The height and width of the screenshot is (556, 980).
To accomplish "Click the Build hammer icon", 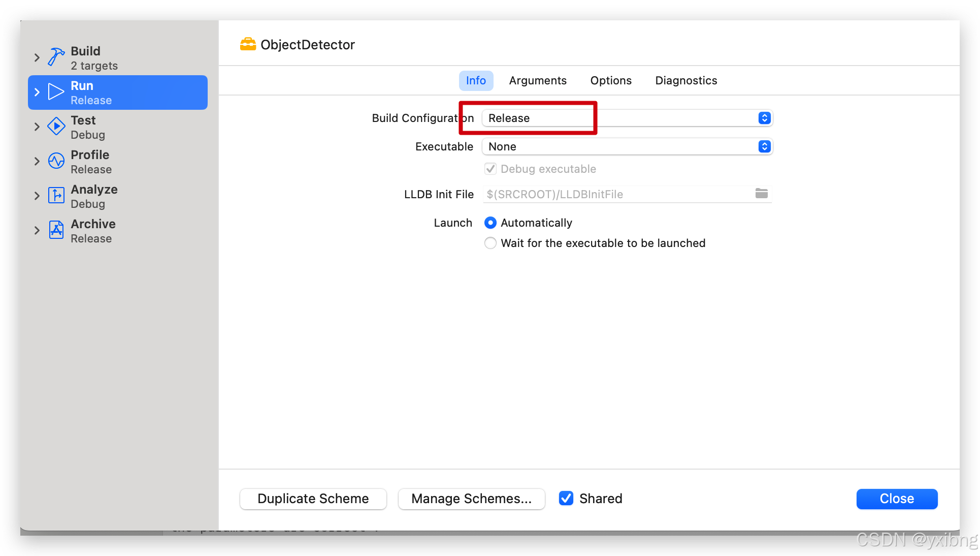I will pyautogui.click(x=56, y=57).
